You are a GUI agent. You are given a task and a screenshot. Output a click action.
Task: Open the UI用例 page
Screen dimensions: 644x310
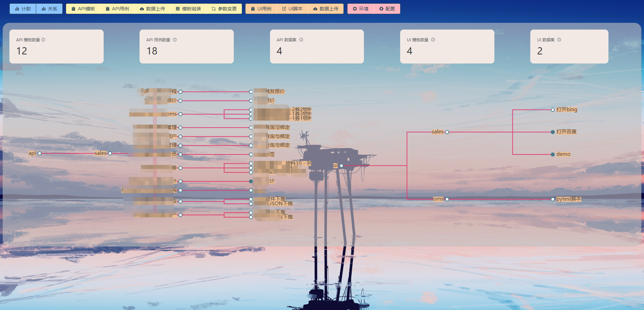261,9
